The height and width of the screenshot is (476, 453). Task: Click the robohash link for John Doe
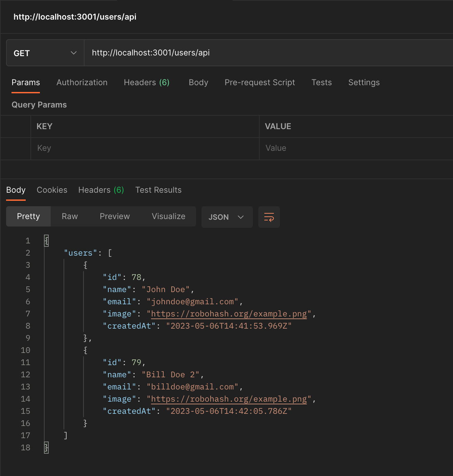229,314
